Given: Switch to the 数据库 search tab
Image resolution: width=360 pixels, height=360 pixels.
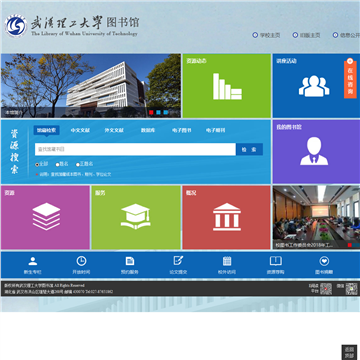Looking at the screenshot, I should (x=148, y=130).
